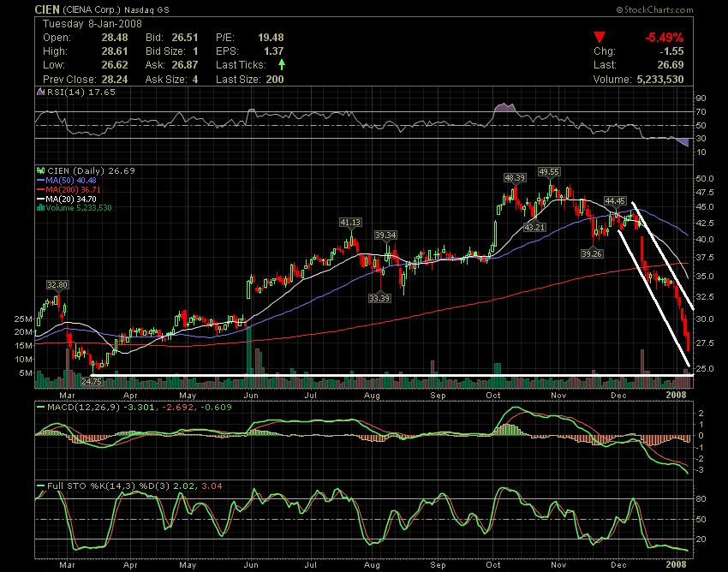Image resolution: width=728 pixels, height=572 pixels.
Task: Click the 24.75 low price label
Action: [x=92, y=381]
